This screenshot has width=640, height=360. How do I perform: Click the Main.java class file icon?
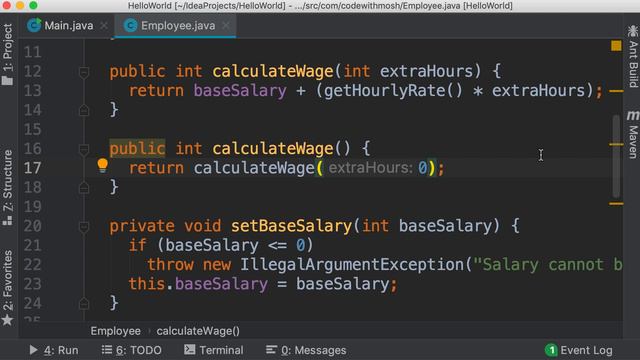click(x=34, y=25)
